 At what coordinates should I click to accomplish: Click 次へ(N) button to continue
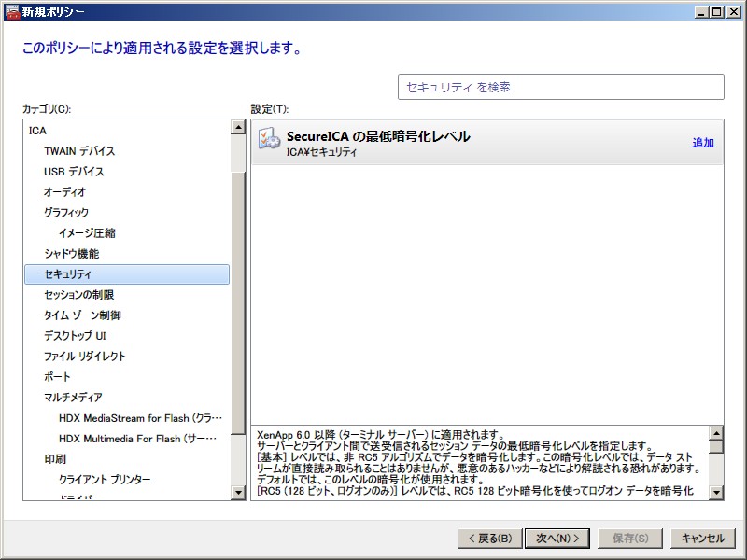[557, 538]
